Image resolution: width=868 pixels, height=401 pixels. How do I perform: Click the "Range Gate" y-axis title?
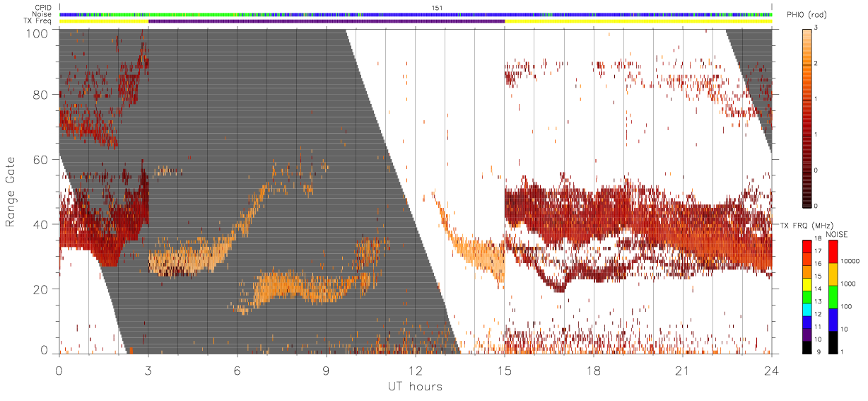[x=11, y=192]
